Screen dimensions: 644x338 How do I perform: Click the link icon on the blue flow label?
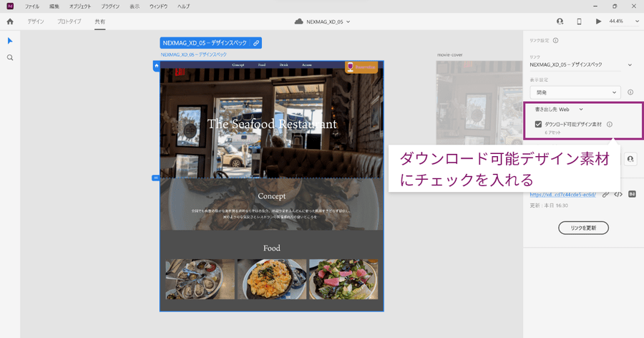click(x=256, y=43)
